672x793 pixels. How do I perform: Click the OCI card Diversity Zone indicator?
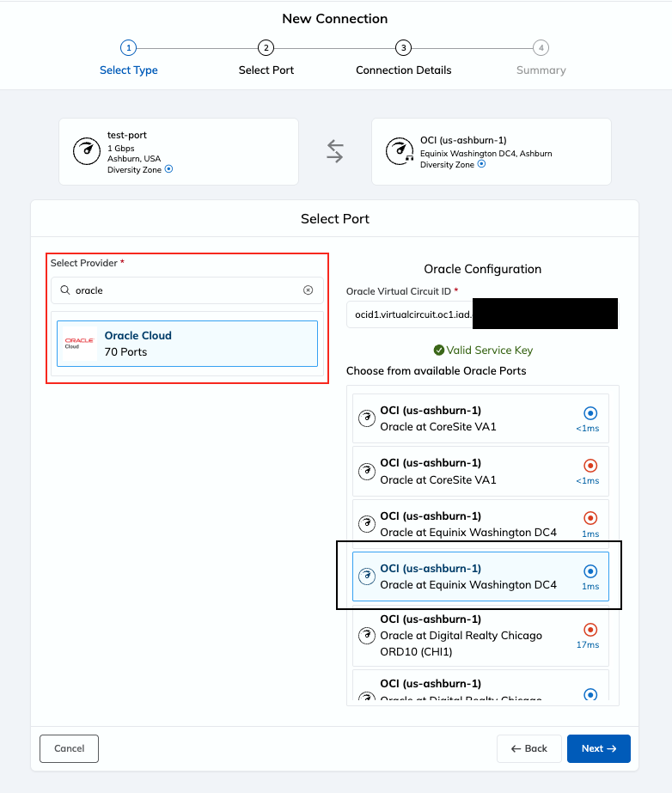click(x=482, y=164)
